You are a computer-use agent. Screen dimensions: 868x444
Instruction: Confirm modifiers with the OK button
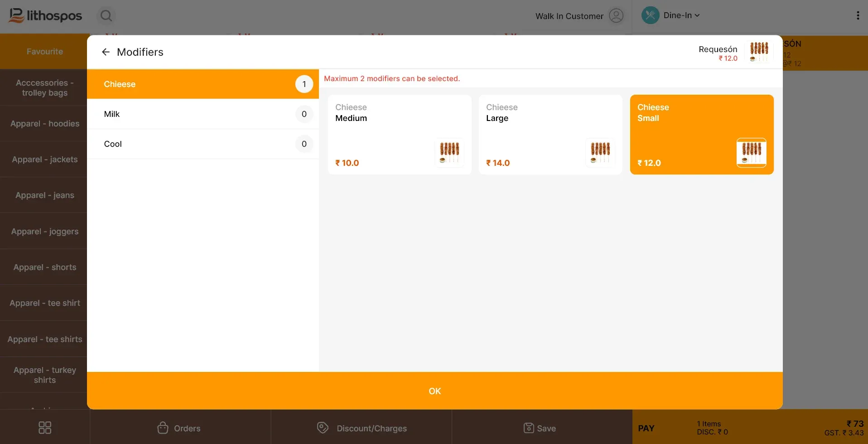click(x=435, y=391)
